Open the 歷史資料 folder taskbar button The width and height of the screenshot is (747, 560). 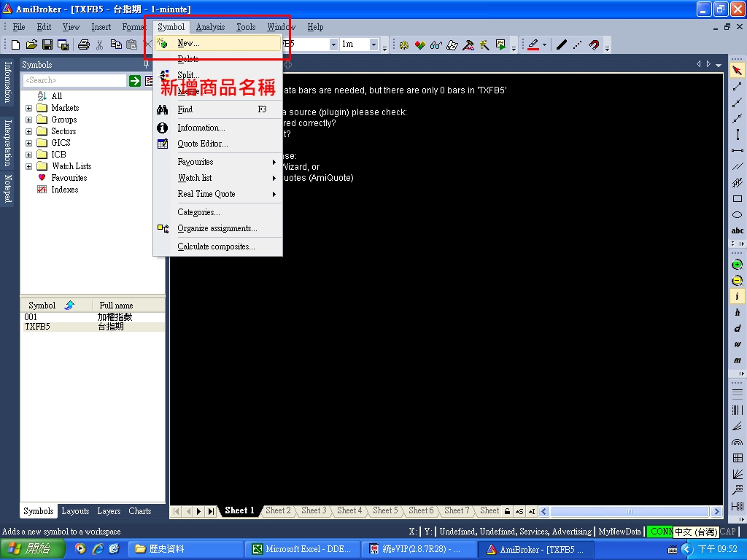187,549
